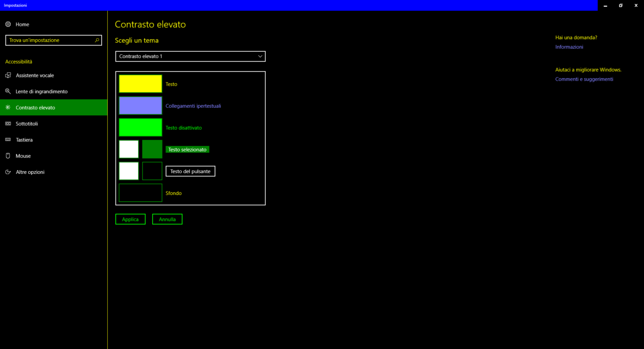Select the Lente di ingrandimento magnifier icon
Image resolution: width=644 pixels, height=349 pixels.
[x=8, y=92]
